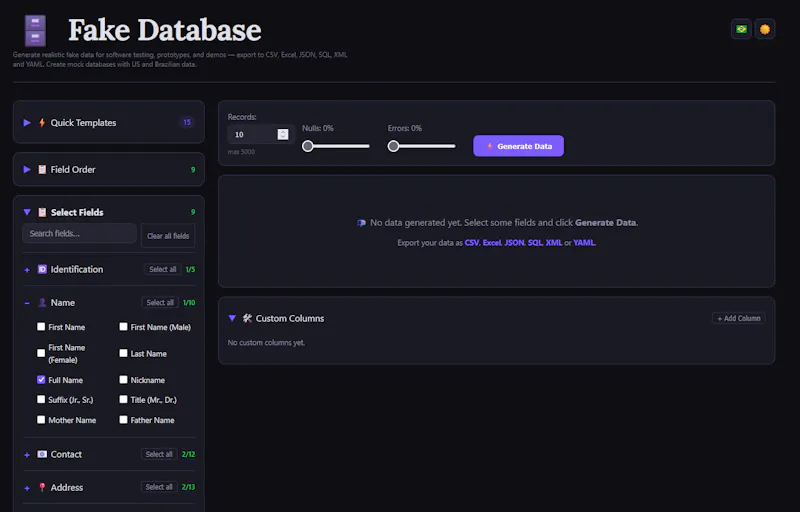
Task: Open the SQL export link
Action: click(535, 243)
